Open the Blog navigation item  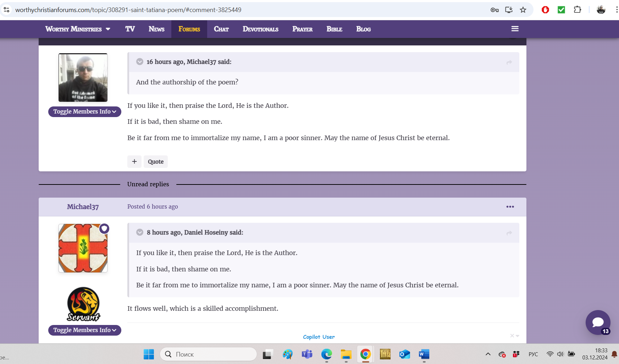coord(363,29)
